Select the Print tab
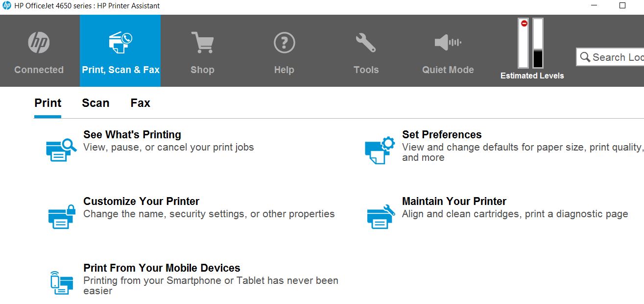Screen dimensions: 644x304 (x=48, y=103)
